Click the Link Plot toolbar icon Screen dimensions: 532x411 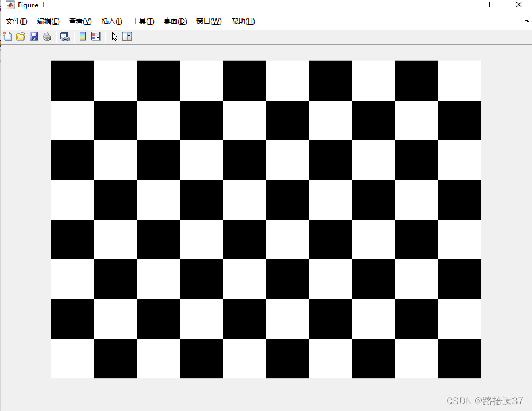click(x=64, y=36)
